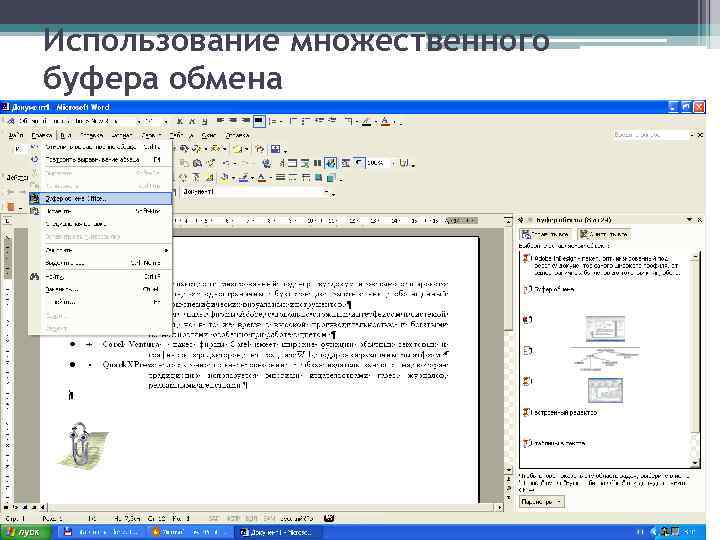Choose the Вставить entry in the Edit menu

point(100,211)
